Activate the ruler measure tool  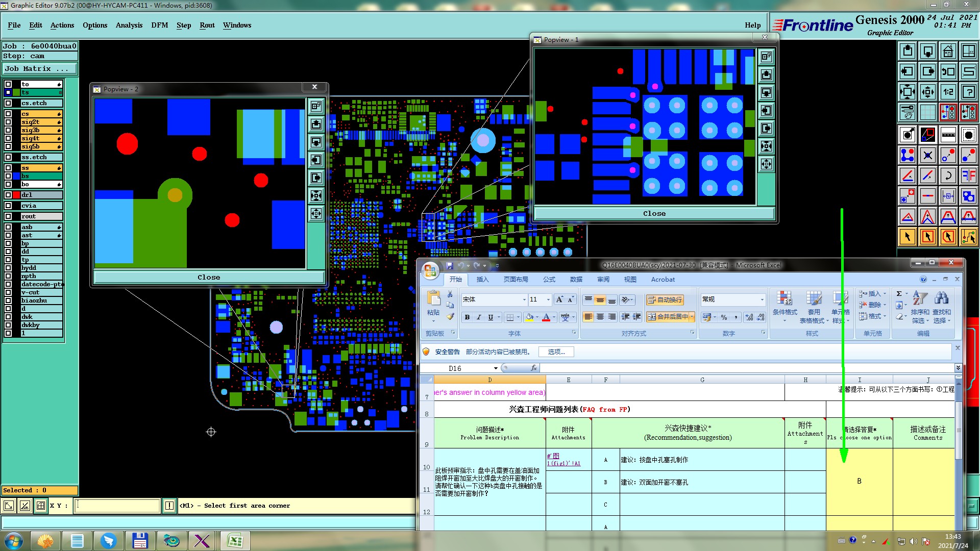tap(948, 135)
